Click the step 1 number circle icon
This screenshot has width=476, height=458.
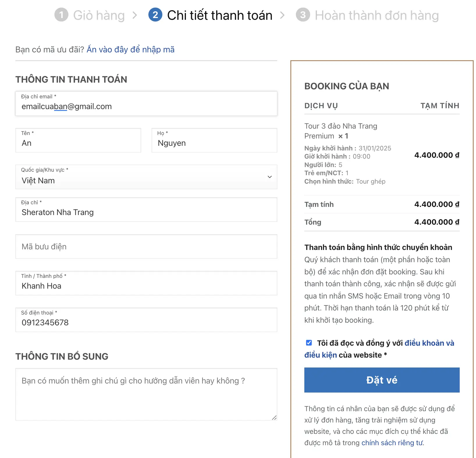(x=61, y=15)
